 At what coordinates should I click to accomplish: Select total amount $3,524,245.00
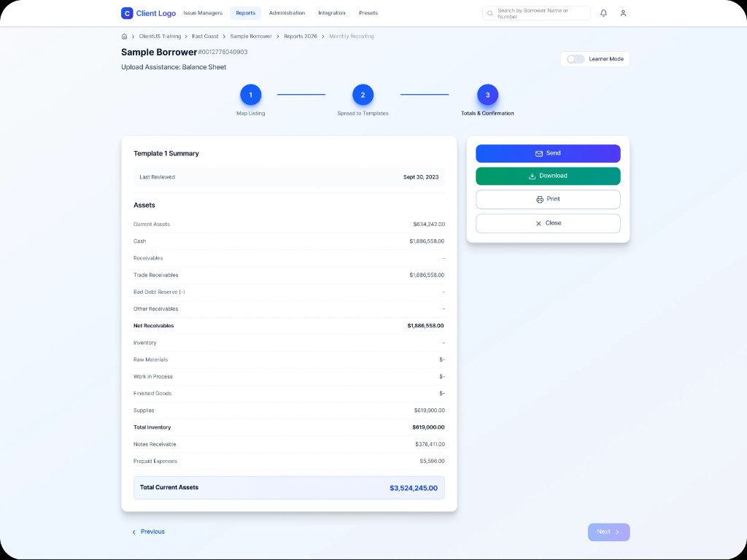pyautogui.click(x=414, y=488)
